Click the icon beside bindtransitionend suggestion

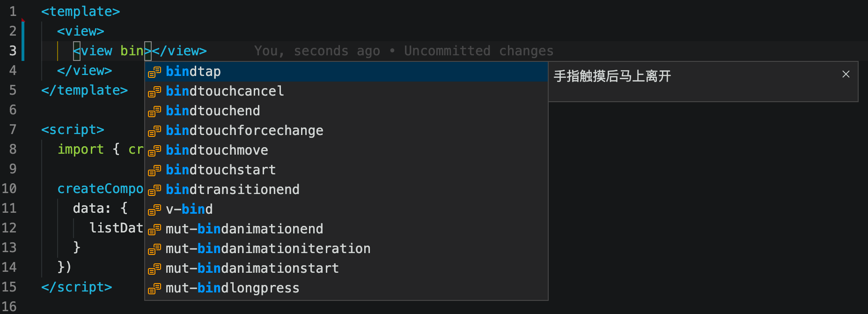point(154,190)
